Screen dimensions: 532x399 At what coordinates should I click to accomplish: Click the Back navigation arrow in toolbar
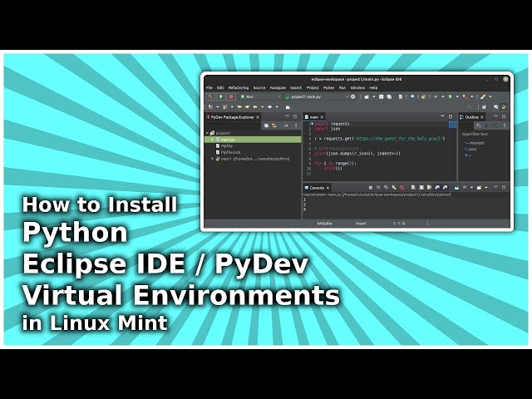255,107
